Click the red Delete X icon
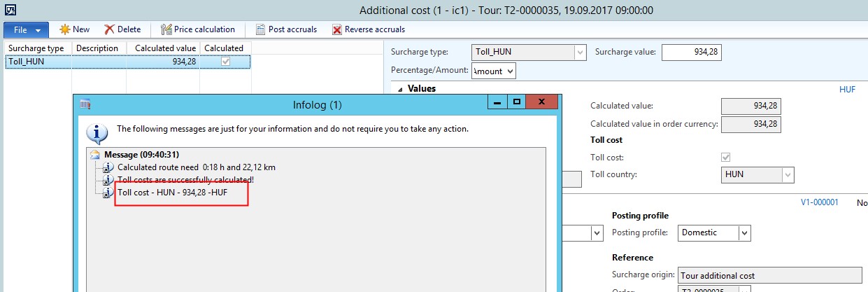Image resolution: width=868 pixels, height=292 pixels. click(109, 29)
